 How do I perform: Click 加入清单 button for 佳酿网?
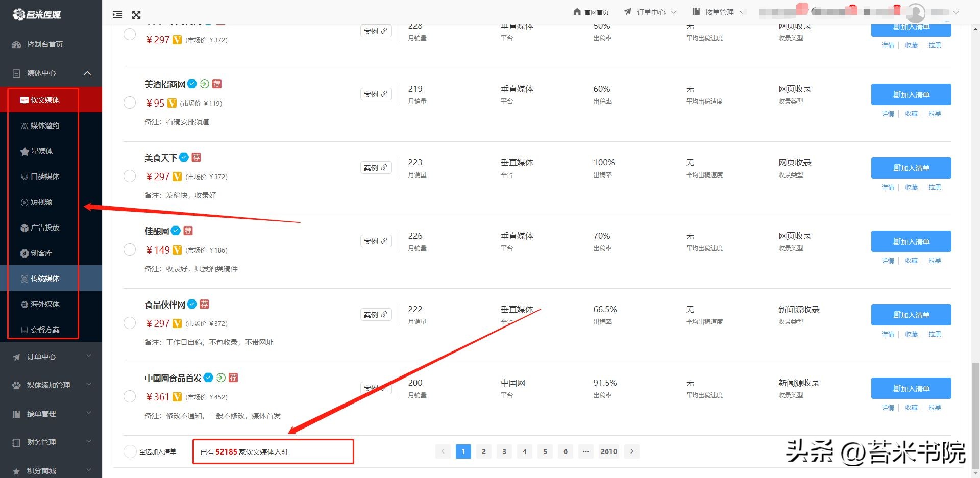[x=911, y=241]
